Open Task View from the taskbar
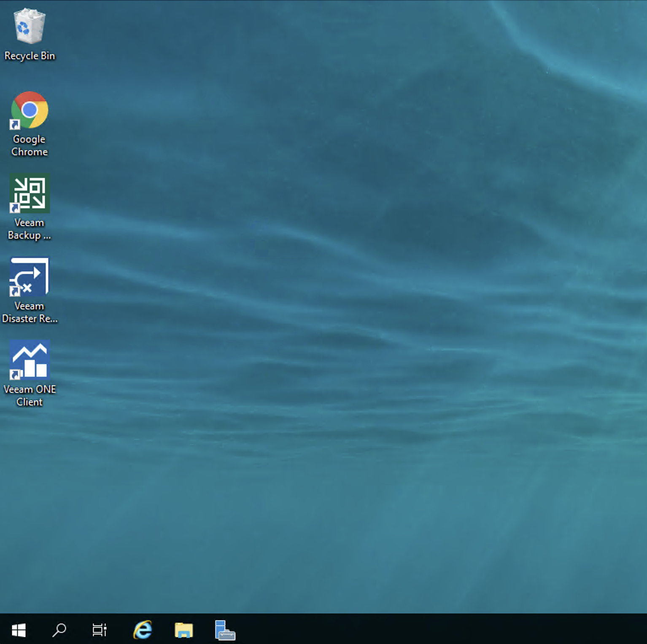 [100, 630]
